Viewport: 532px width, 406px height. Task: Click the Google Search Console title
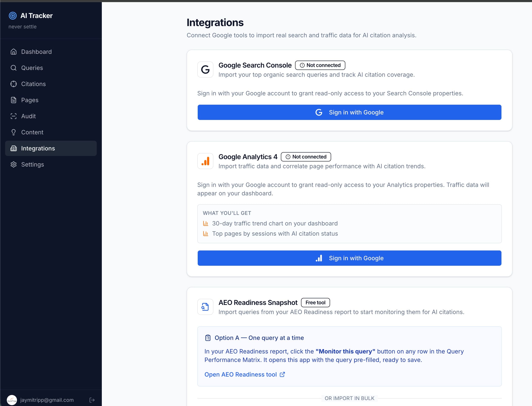[255, 65]
